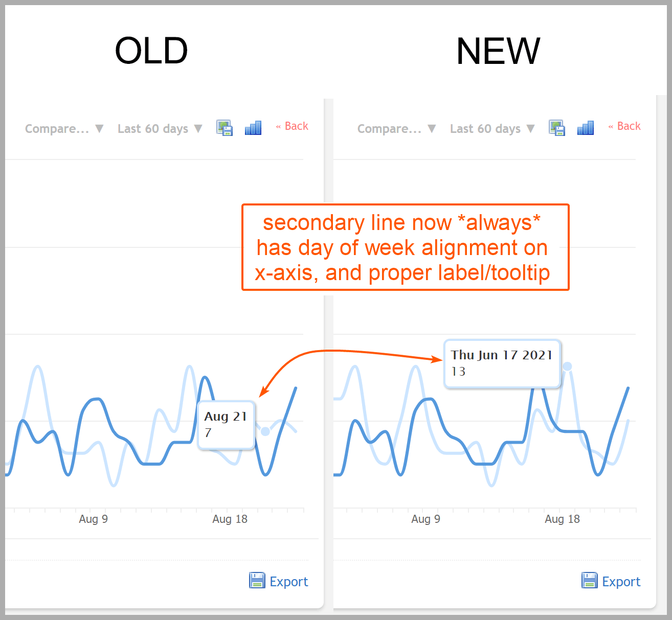Expand Last 60 days dropdown in OLD panel

point(160,129)
